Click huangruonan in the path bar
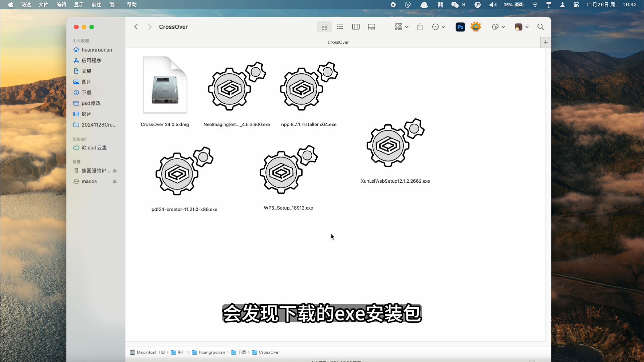The height and width of the screenshot is (362, 644). pyautogui.click(x=209, y=352)
